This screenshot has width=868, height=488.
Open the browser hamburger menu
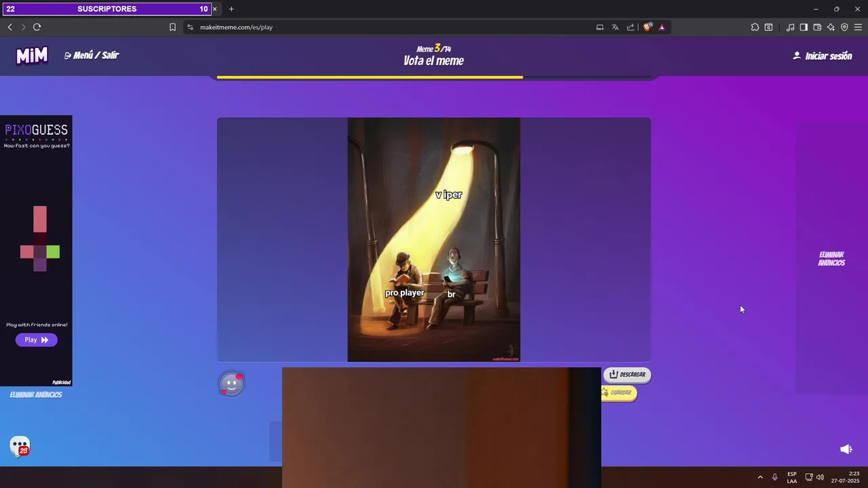pyautogui.click(x=858, y=27)
